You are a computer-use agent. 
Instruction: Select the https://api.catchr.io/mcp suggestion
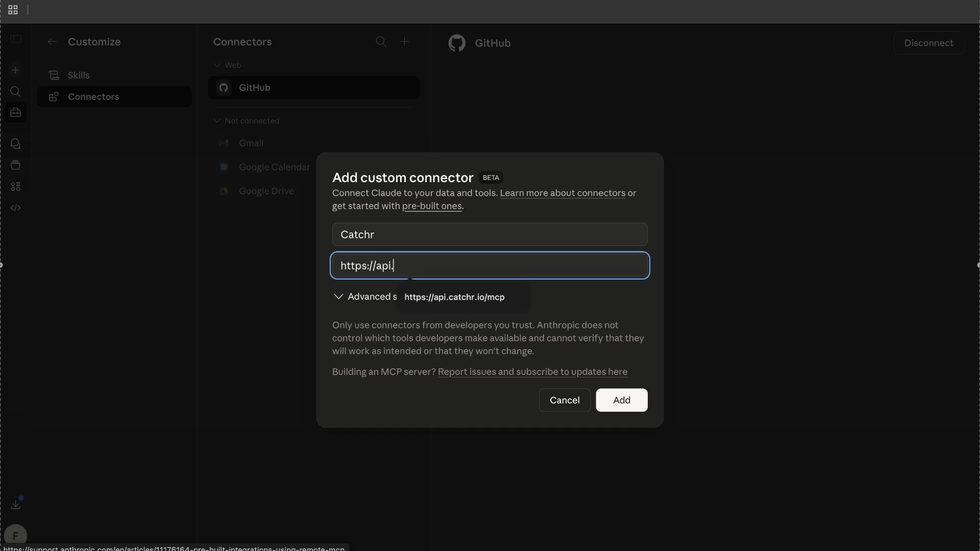pos(454,297)
